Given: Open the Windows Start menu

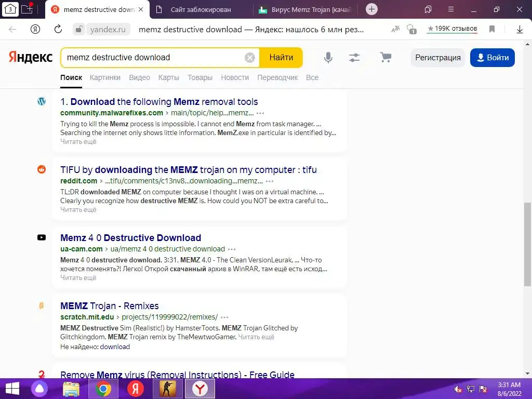Looking at the screenshot, I should click(x=12, y=389).
